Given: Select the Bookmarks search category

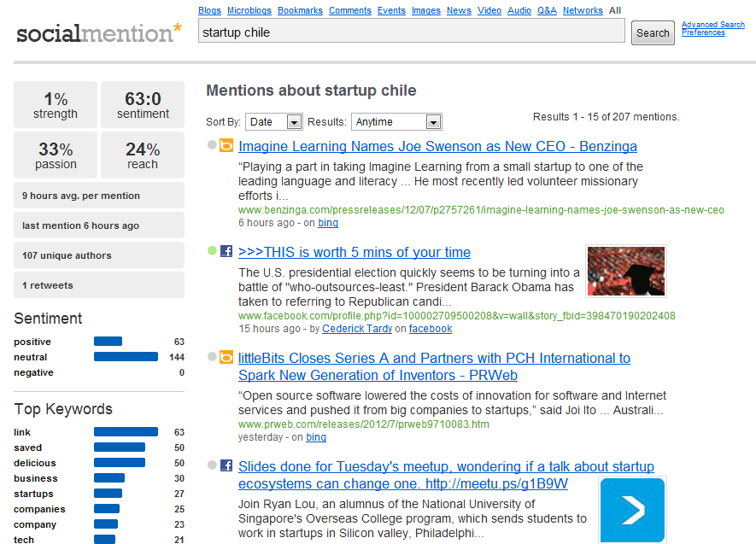Looking at the screenshot, I should click(300, 10).
